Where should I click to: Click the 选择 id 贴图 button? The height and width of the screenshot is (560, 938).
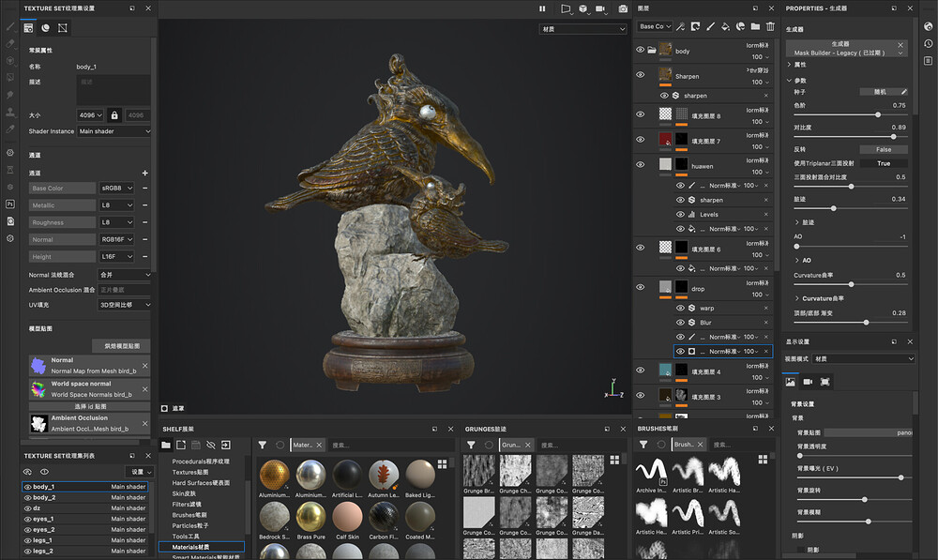(x=90, y=406)
